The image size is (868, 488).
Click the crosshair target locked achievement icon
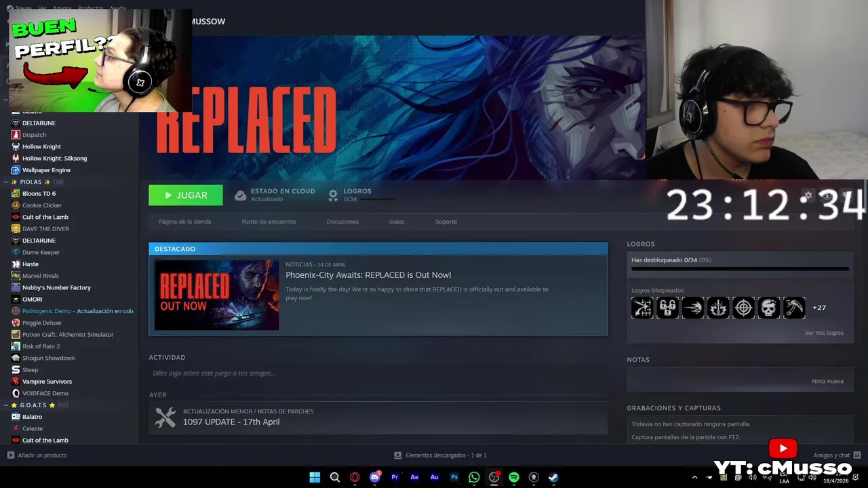(743, 308)
